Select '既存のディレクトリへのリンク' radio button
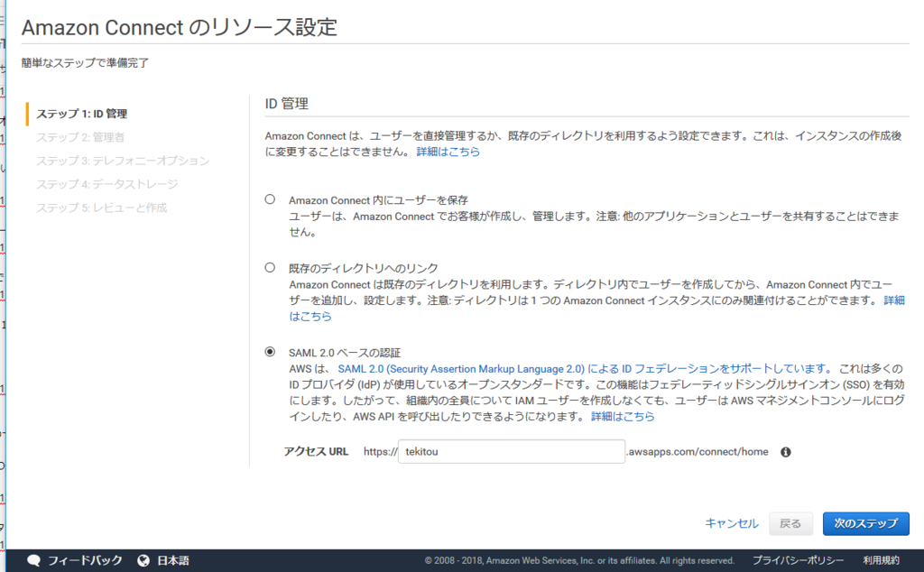924x572 pixels. pyautogui.click(x=269, y=266)
